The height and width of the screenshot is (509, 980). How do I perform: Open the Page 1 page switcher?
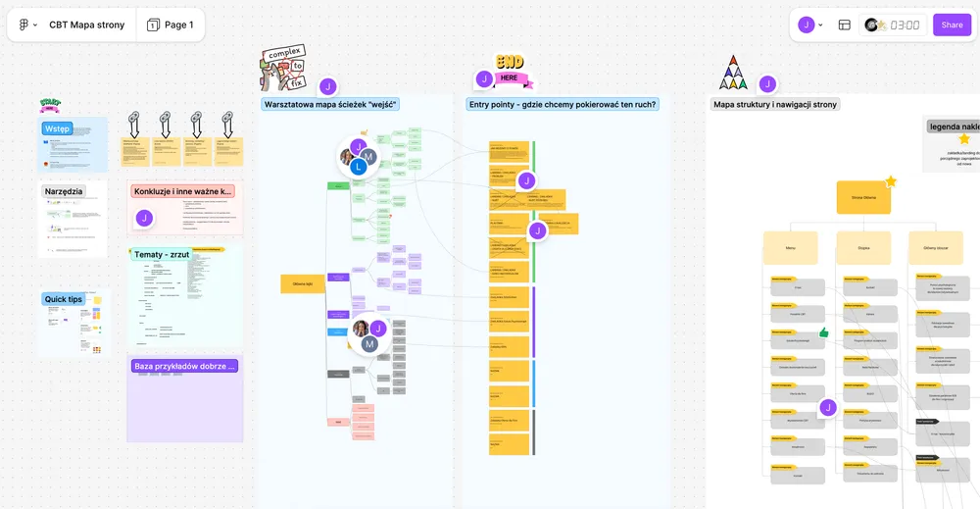(171, 25)
